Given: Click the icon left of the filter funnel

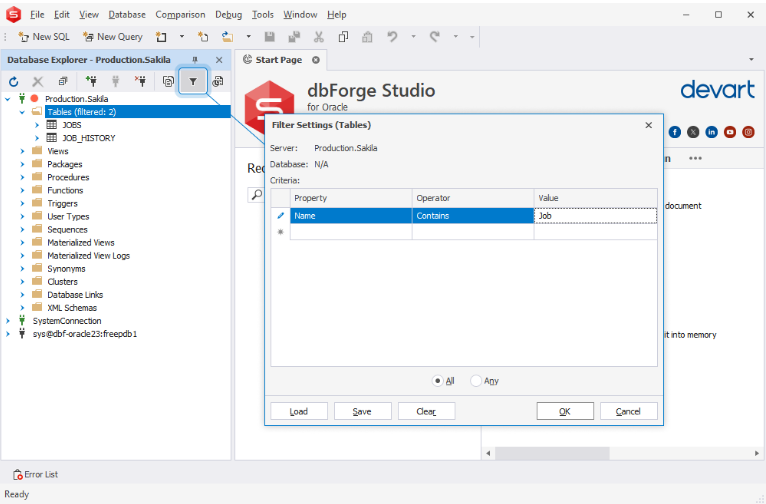Looking at the screenshot, I should pyautogui.click(x=168, y=82).
